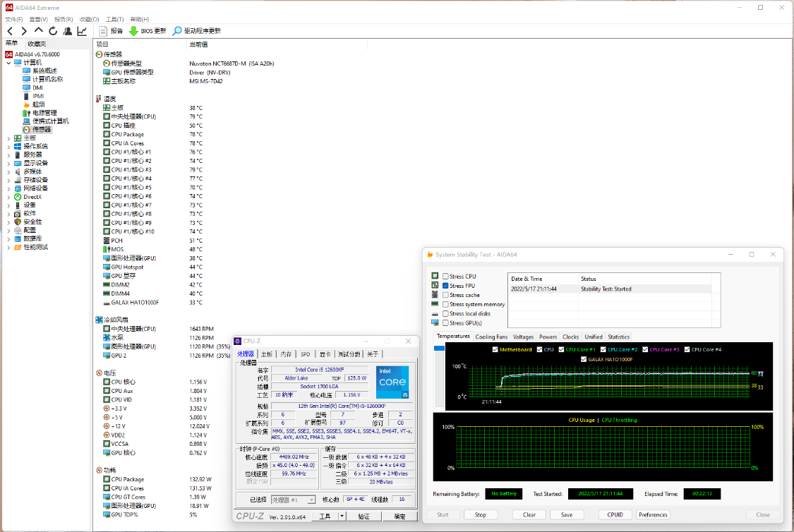
Task: Disable the Stress FPU checkbox
Action: coord(445,285)
